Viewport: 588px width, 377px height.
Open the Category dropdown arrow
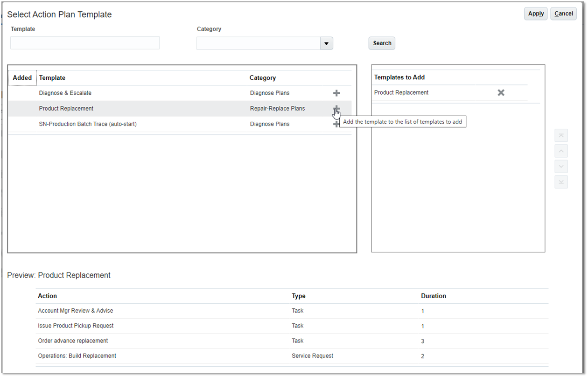[x=326, y=43]
